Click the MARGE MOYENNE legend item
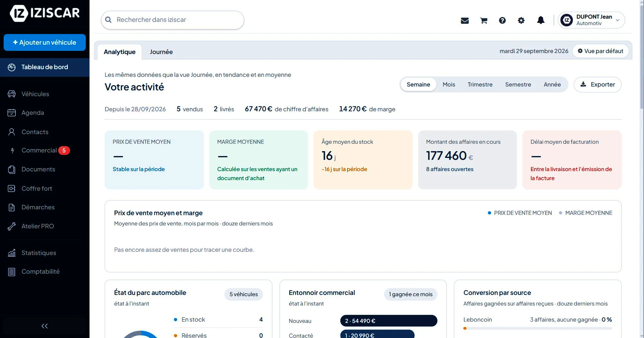Viewport: 644px width, 338px height. pos(585,213)
